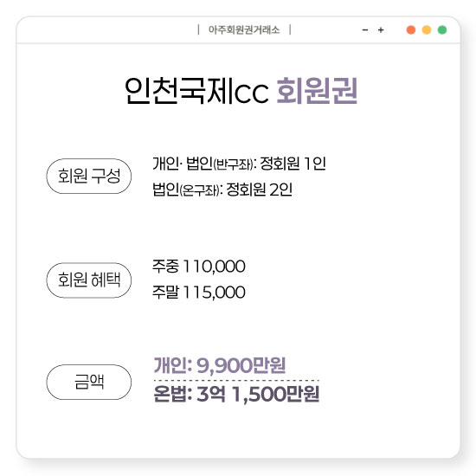Select the 회원 구성 pill button

tap(89, 176)
